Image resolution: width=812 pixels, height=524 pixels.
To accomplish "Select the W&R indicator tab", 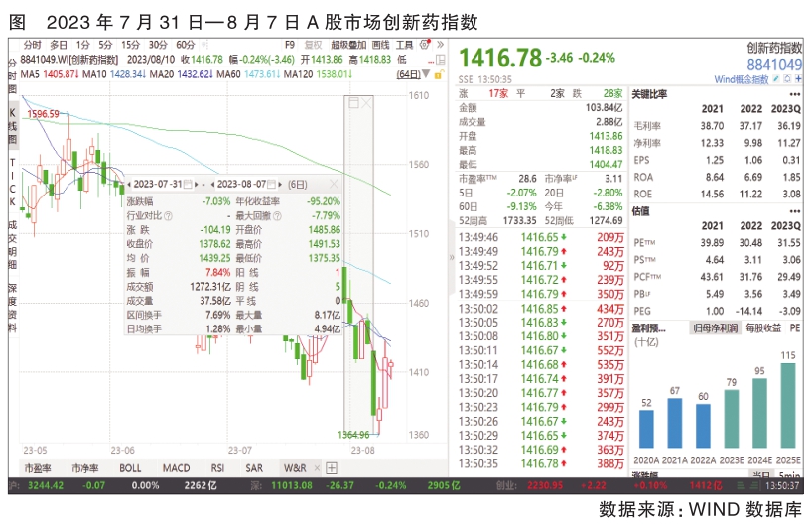I will 295,468.
